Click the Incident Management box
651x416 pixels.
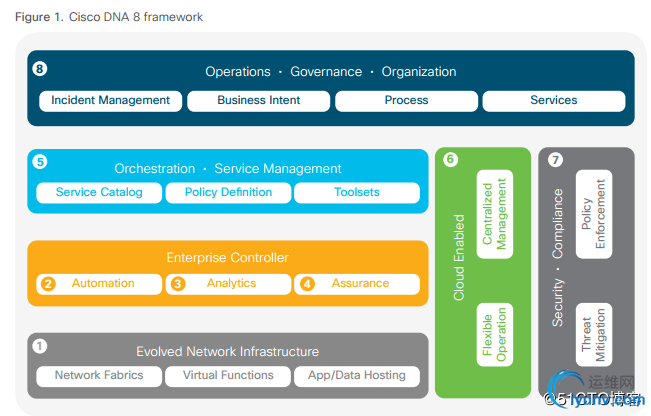click(110, 101)
